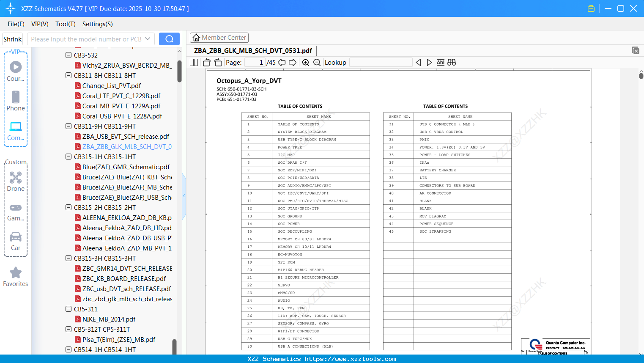Open the Tool(T) menu
The width and height of the screenshot is (644, 363).
pyautogui.click(x=66, y=24)
